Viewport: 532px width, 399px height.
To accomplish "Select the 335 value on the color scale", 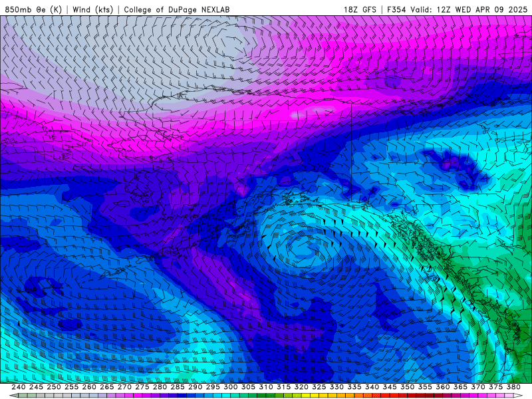I will (354, 387).
